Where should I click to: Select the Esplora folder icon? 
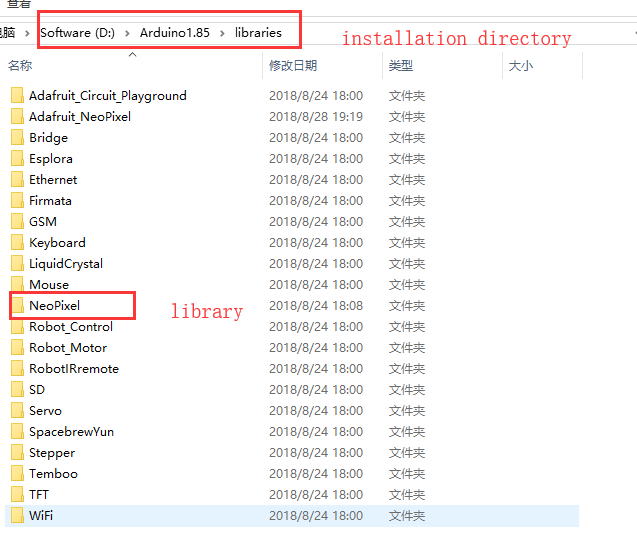tap(17, 159)
